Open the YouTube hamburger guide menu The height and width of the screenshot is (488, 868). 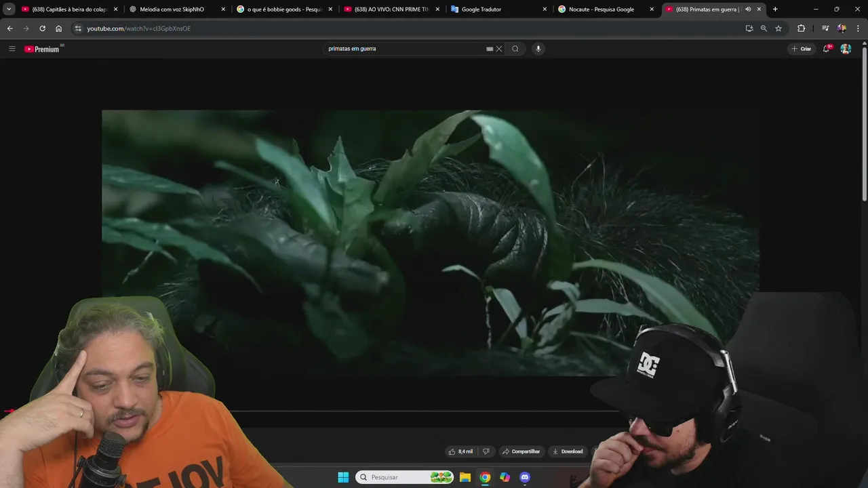tap(12, 49)
